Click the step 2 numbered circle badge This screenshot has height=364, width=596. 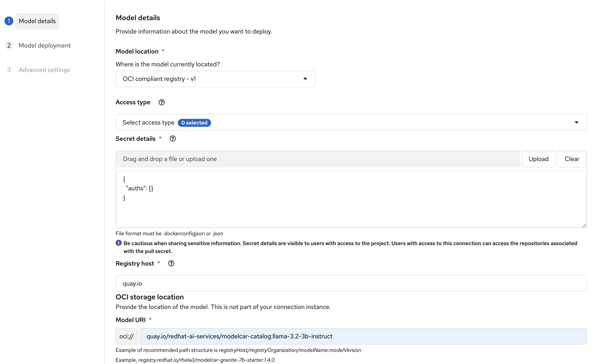coord(9,45)
